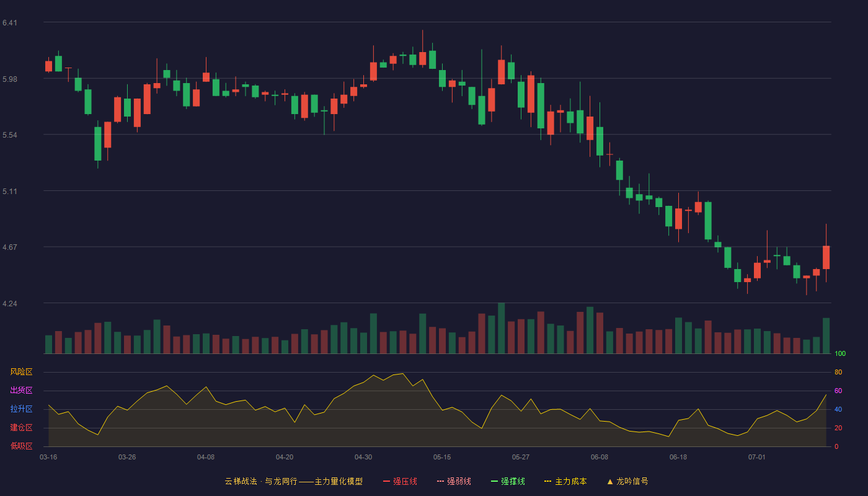This screenshot has height=496, width=868.
Task: Click the 07-01 date axis label
Action: (757, 457)
